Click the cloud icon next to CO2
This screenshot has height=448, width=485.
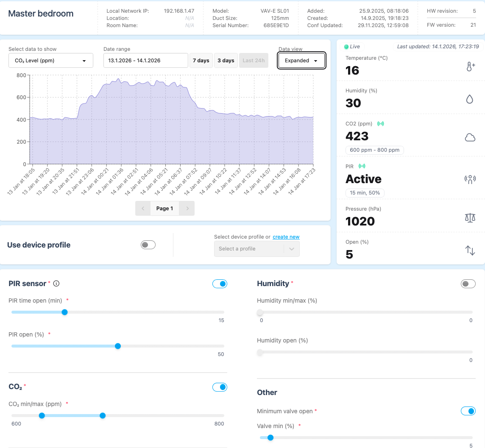click(470, 137)
